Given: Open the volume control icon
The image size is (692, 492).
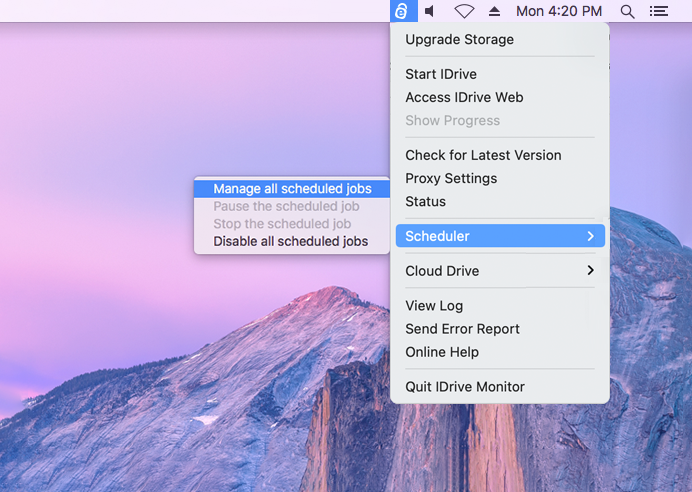Looking at the screenshot, I should coord(429,11).
